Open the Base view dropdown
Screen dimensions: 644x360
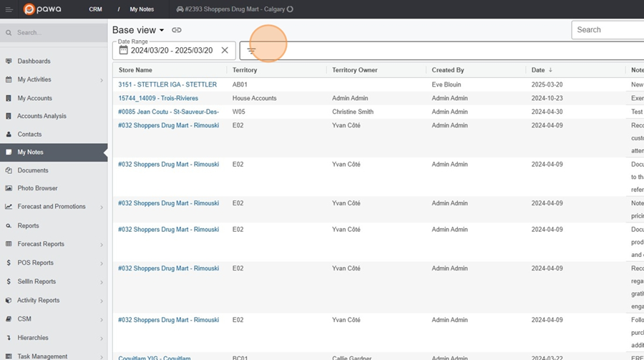pyautogui.click(x=138, y=30)
